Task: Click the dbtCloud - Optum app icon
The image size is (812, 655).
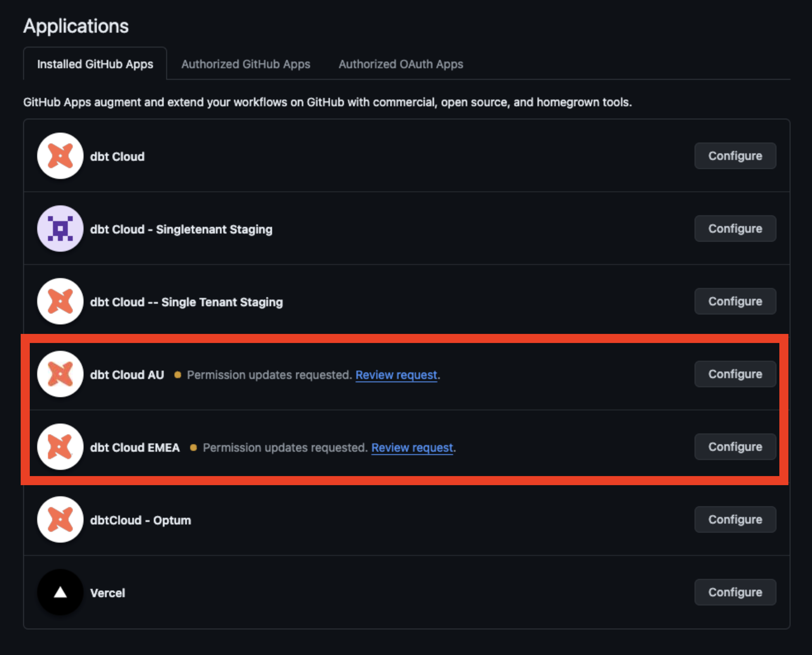Action: tap(60, 519)
